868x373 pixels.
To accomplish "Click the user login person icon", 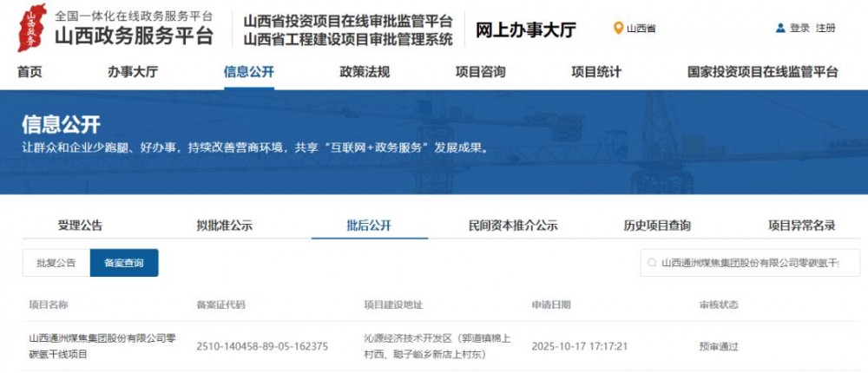I will (780, 28).
